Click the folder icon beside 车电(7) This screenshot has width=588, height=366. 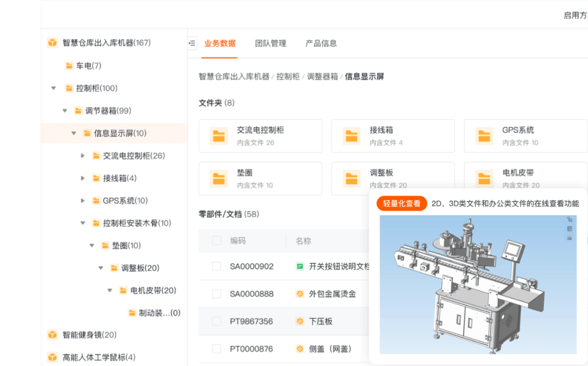69,66
